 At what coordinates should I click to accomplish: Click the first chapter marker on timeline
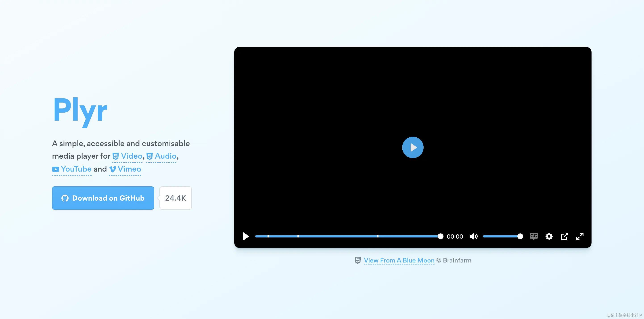tap(268, 236)
